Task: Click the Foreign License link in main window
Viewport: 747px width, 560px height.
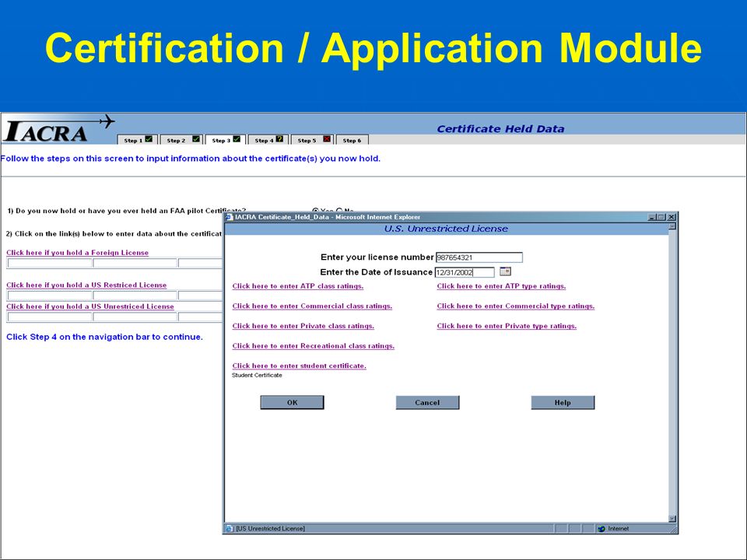Action: pos(77,253)
